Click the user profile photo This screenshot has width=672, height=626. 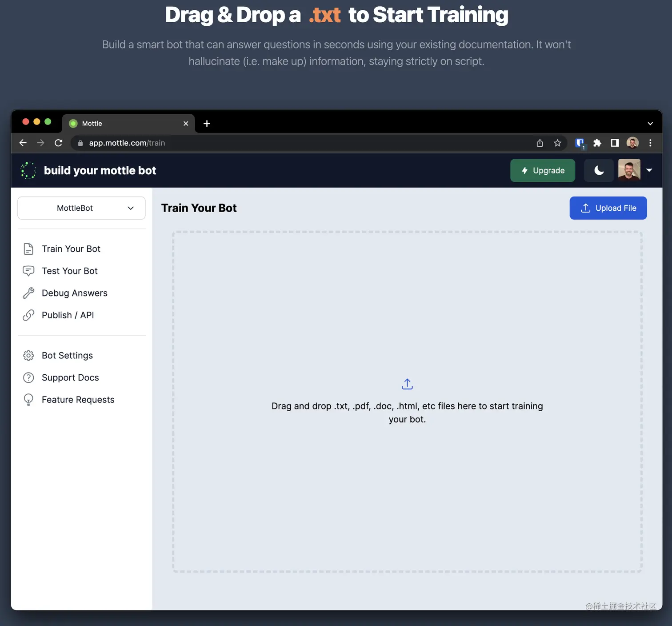coord(629,170)
